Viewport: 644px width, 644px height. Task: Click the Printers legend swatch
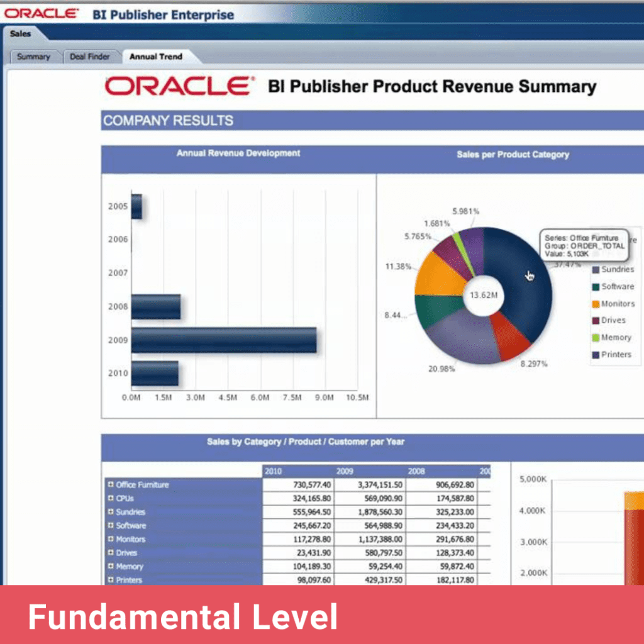click(x=596, y=354)
